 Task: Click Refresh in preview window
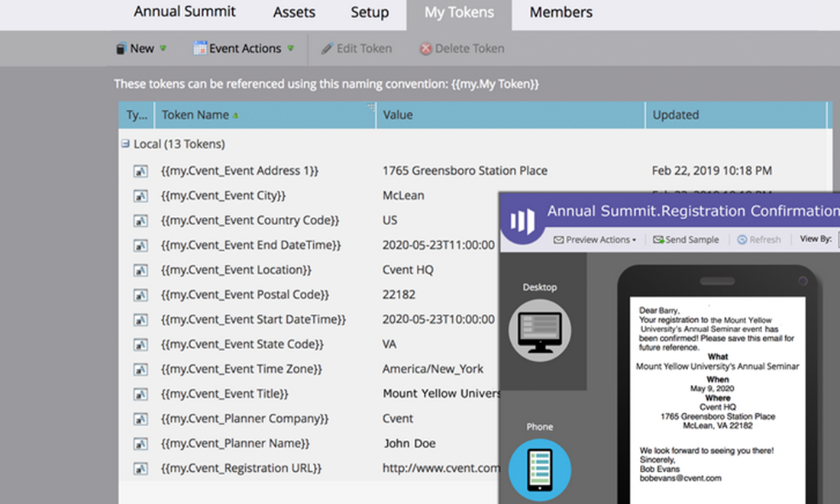(758, 240)
